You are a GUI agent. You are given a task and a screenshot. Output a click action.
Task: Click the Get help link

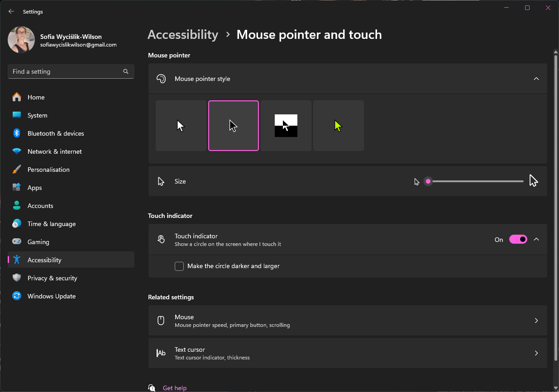[175, 388]
